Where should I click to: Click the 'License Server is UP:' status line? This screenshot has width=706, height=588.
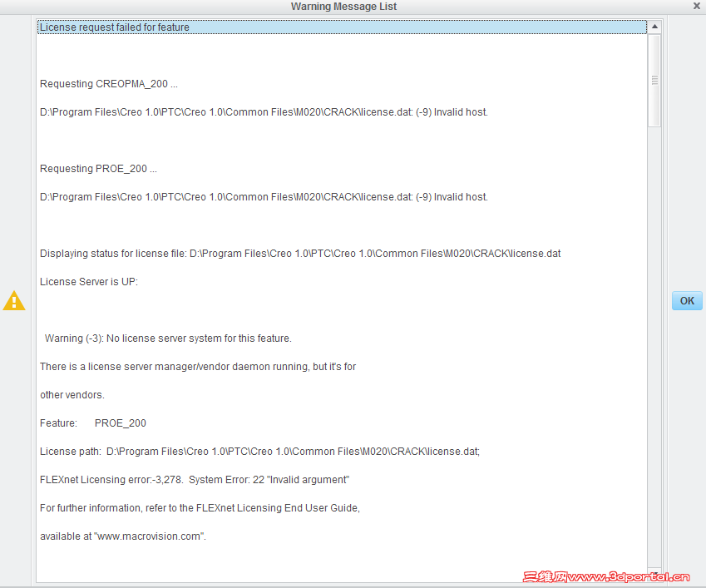point(91,281)
